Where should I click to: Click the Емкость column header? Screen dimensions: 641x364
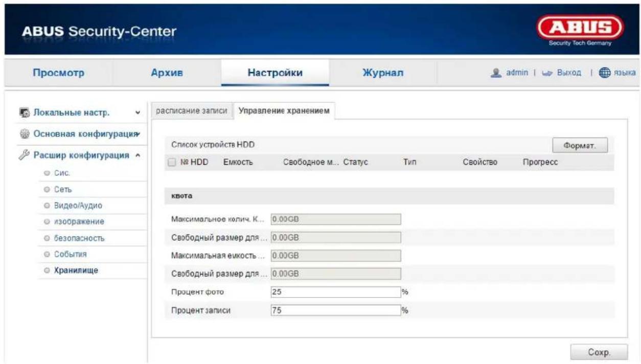coord(238,163)
